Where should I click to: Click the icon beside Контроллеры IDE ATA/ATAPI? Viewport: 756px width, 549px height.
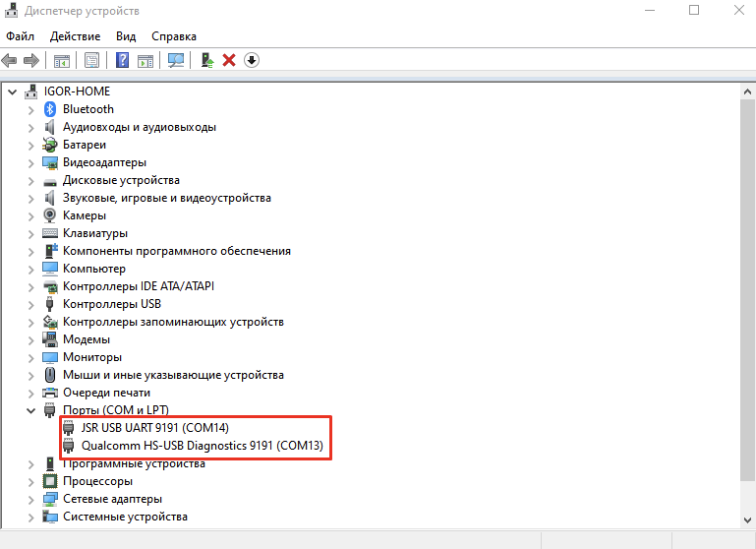pyautogui.click(x=50, y=287)
